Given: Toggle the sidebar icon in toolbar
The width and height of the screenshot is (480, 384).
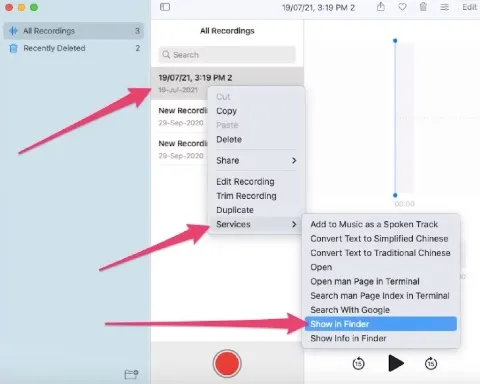Looking at the screenshot, I should point(165,7).
